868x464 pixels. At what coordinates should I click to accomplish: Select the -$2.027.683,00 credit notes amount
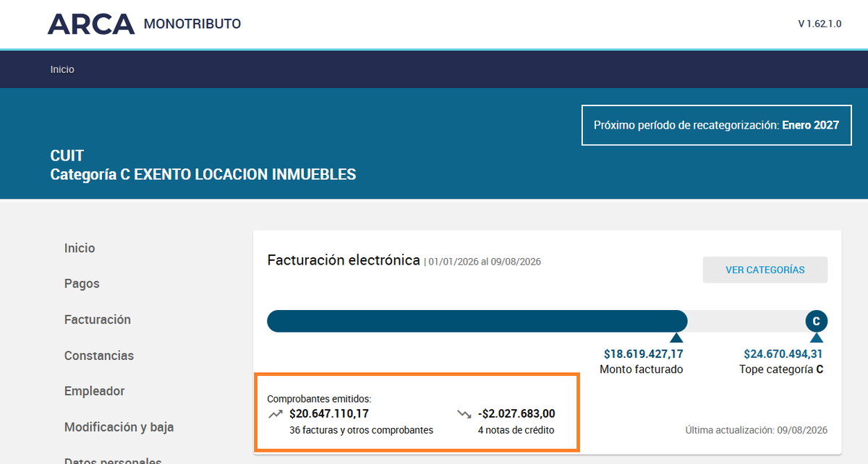[x=516, y=414]
